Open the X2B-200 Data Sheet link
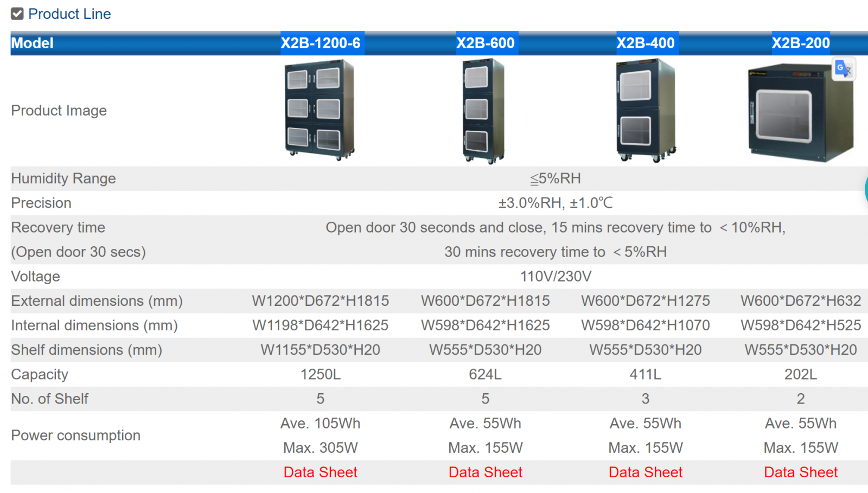 tap(800, 472)
